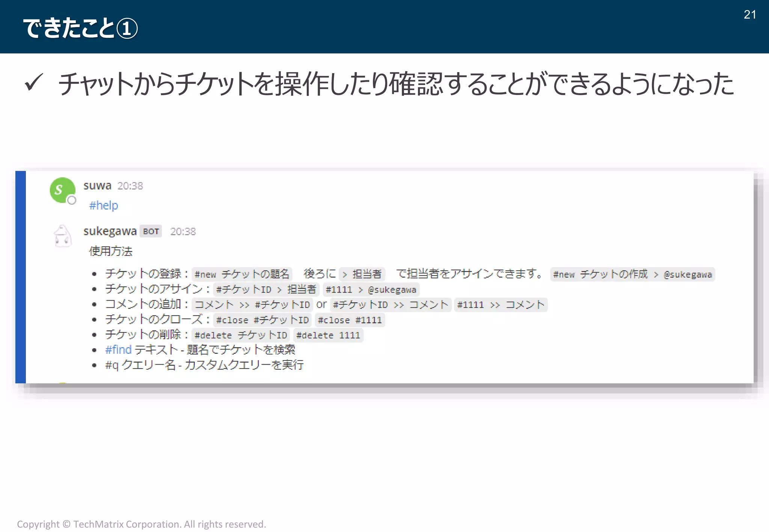Click the suwa username
Image resolution: width=769 pixels, height=532 pixels.
[97, 186]
